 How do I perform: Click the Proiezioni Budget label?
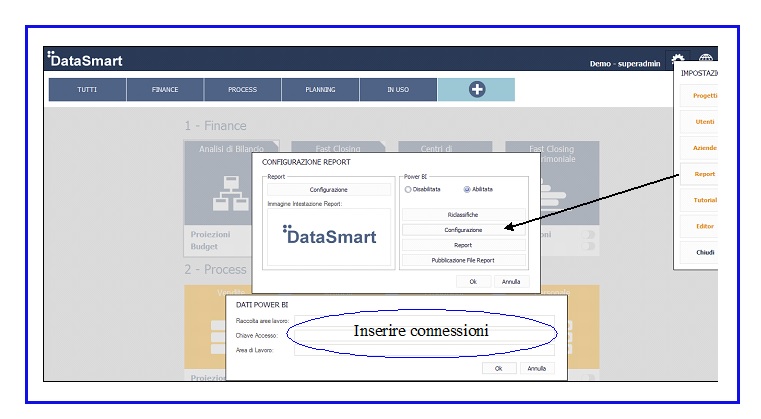click(x=210, y=240)
